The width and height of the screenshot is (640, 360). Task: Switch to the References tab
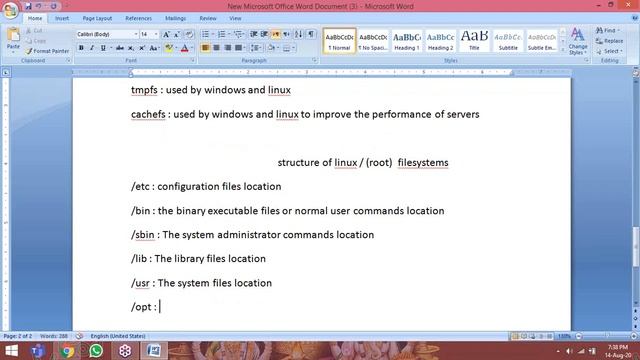pos(138,18)
